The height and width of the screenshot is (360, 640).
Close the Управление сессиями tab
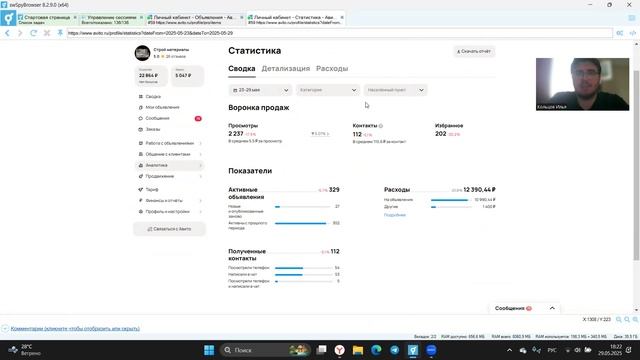point(141,18)
